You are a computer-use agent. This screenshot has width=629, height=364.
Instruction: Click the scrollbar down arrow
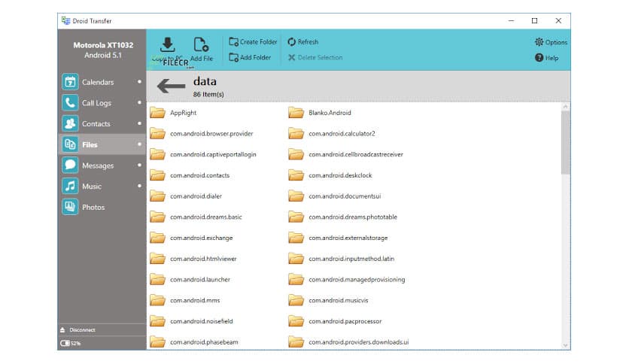tap(565, 345)
